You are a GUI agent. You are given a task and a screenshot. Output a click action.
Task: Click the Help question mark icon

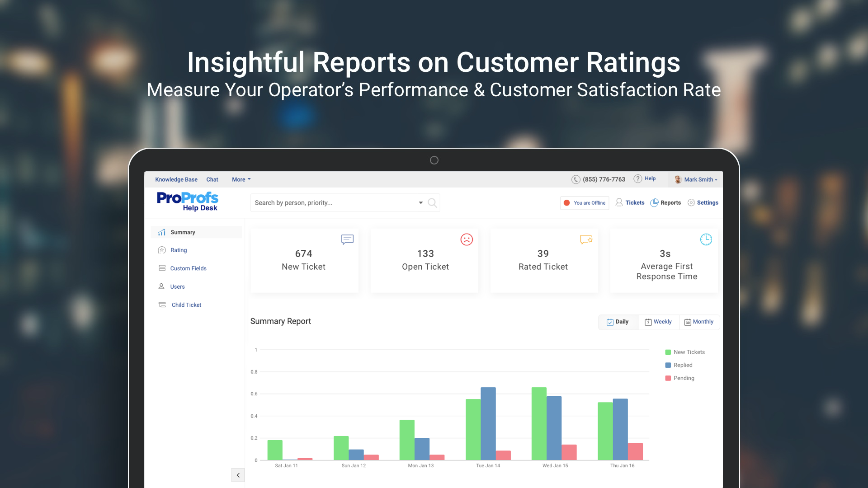637,178
